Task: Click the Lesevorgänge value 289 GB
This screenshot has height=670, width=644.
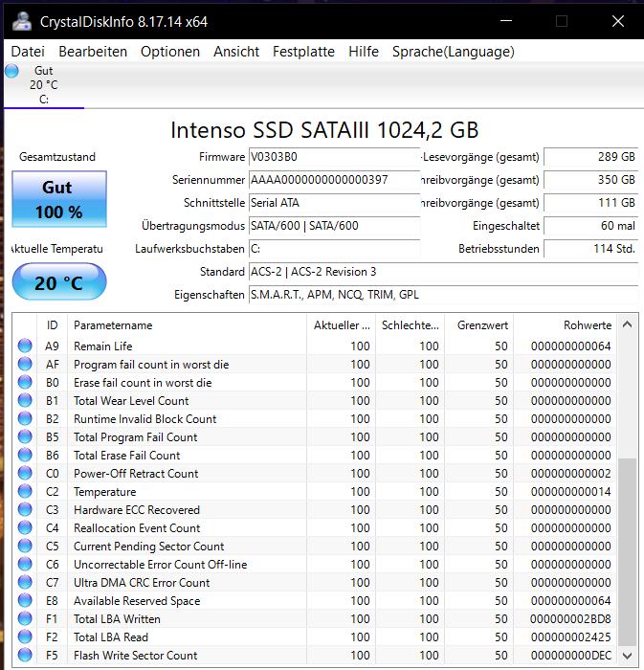Action: pyautogui.click(x=591, y=157)
